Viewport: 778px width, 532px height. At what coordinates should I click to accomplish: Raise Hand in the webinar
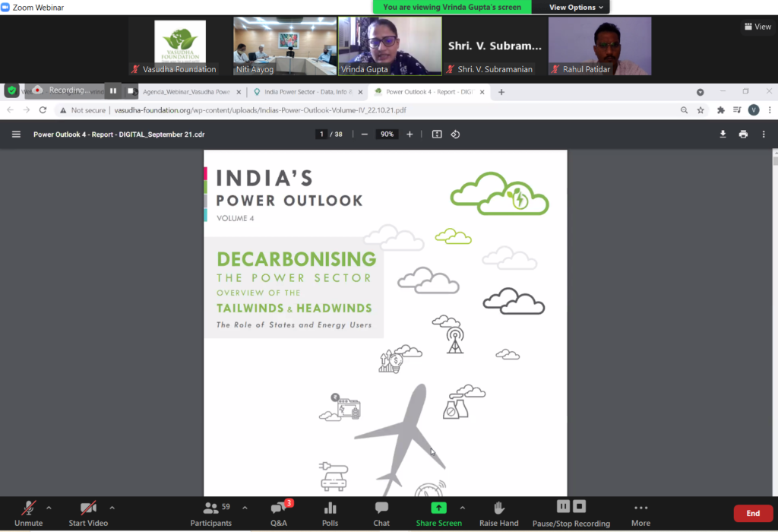point(498,514)
